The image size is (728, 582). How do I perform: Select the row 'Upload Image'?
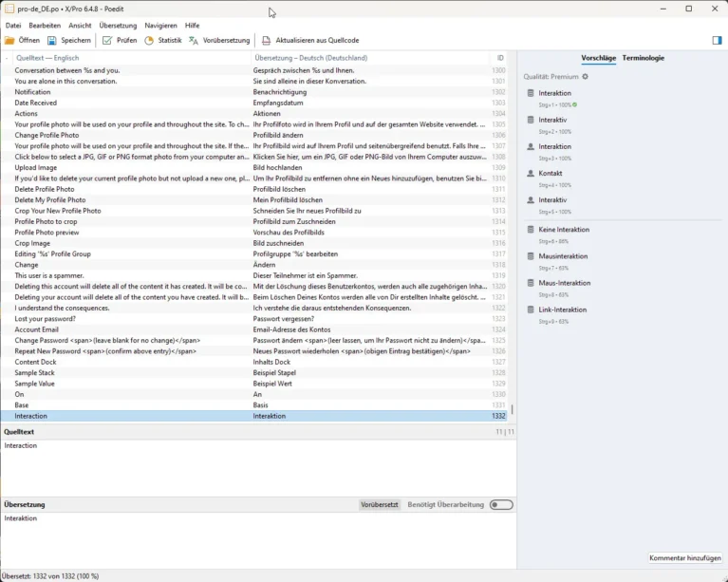coord(254,167)
